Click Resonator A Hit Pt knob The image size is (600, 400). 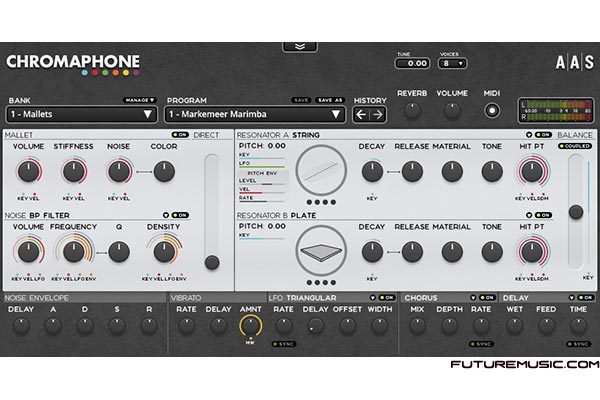pyautogui.click(x=532, y=171)
